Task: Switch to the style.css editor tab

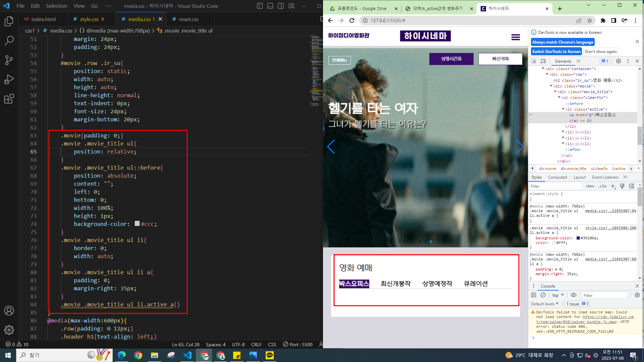Action: pos(89,19)
